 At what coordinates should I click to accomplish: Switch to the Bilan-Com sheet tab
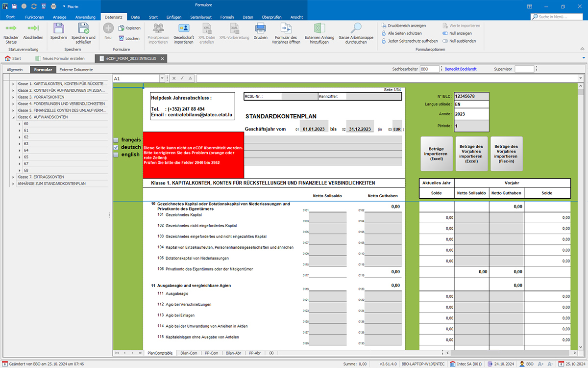[x=189, y=353]
